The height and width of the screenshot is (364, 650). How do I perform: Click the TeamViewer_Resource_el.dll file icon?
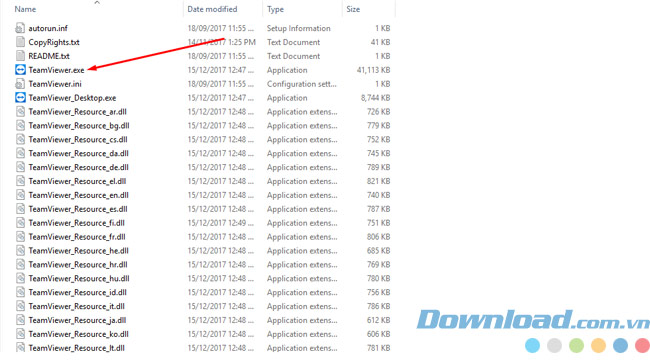(x=20, y=181)
